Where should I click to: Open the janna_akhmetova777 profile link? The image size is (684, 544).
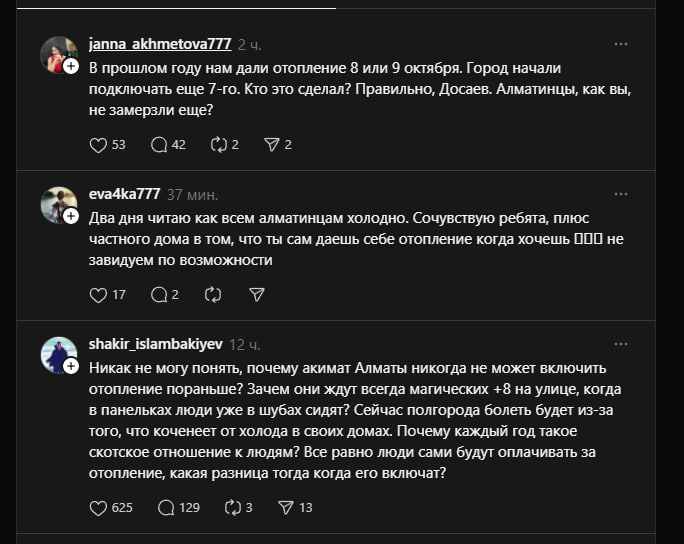(x=160, y=44)
